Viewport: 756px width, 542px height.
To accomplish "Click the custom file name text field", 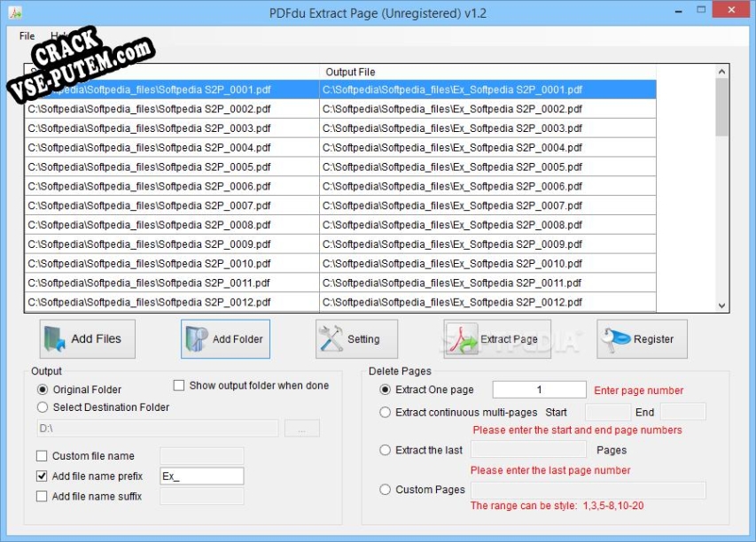I will pos(201,456).
